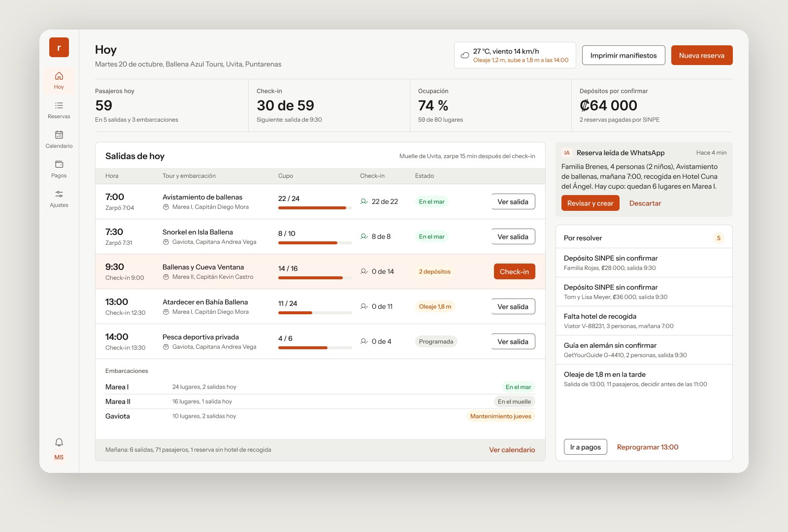Click check-in person icon next to 0 de 4
Screen dimensions: 788x532
[x=364, y=341]
